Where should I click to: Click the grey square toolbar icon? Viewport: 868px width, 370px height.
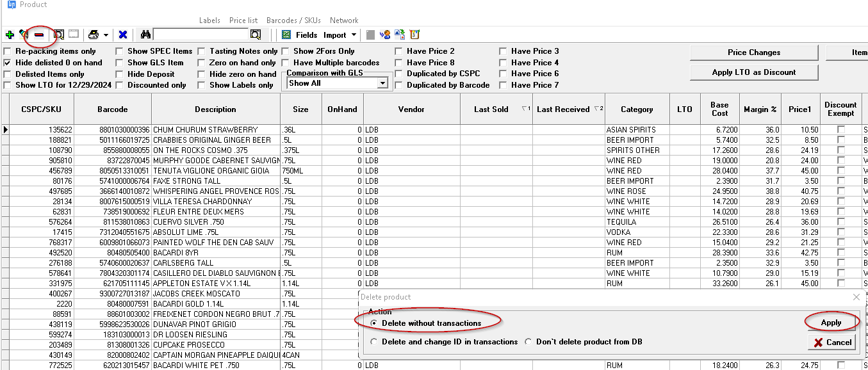coord(370,35)
